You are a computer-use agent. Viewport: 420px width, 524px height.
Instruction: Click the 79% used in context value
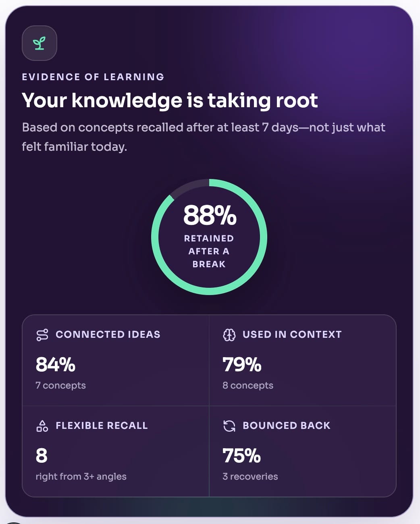click(x=242, y=364)
